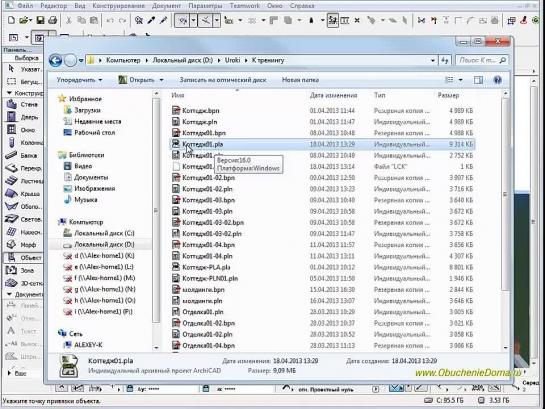This screenshot has width=545, height=409.
Task: Open the Конструирование menu
Action: (118, 6)
